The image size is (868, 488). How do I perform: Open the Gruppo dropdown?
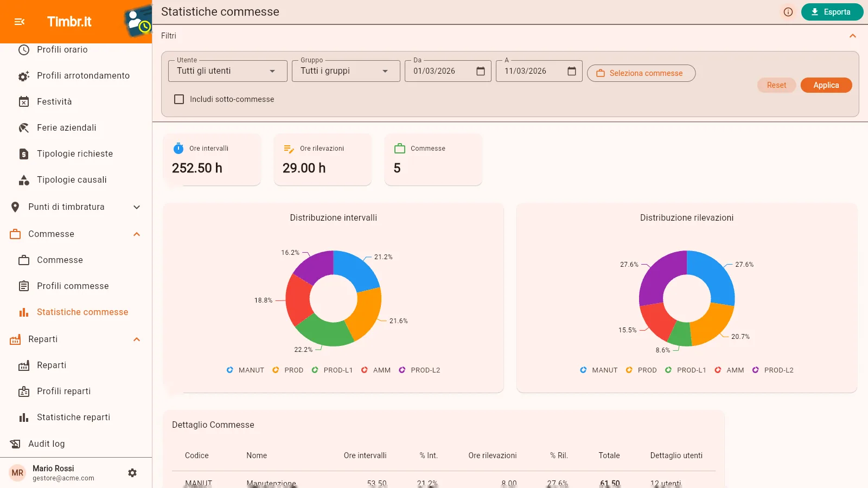[346, 71]
